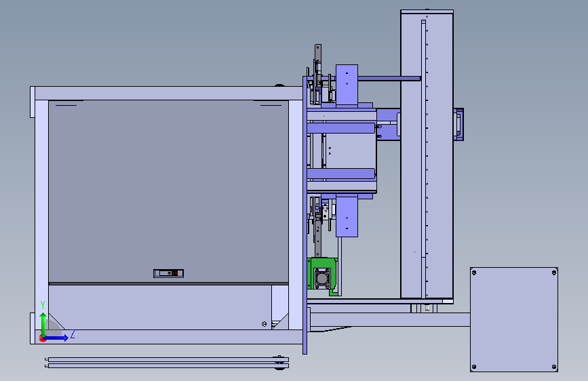Select the tall vertical column on the right
Screen dimensions: 588x381
[427, 154]
